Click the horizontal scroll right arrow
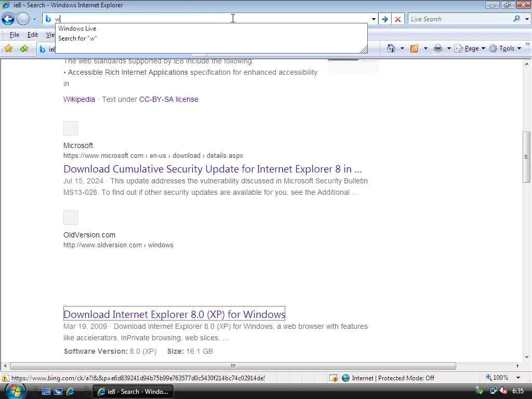This screenshot has width=532, height=399. tap(517, 366)
